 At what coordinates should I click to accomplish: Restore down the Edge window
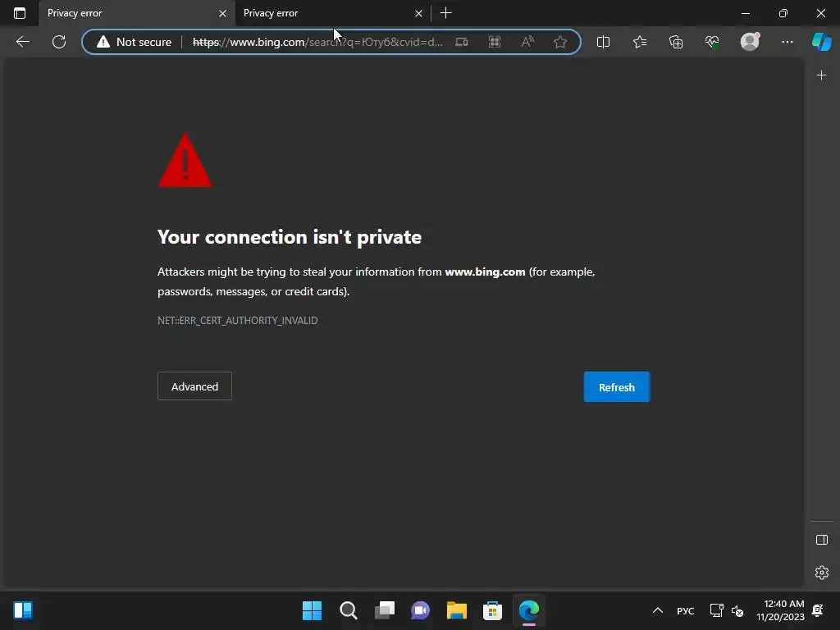[783, 13]
